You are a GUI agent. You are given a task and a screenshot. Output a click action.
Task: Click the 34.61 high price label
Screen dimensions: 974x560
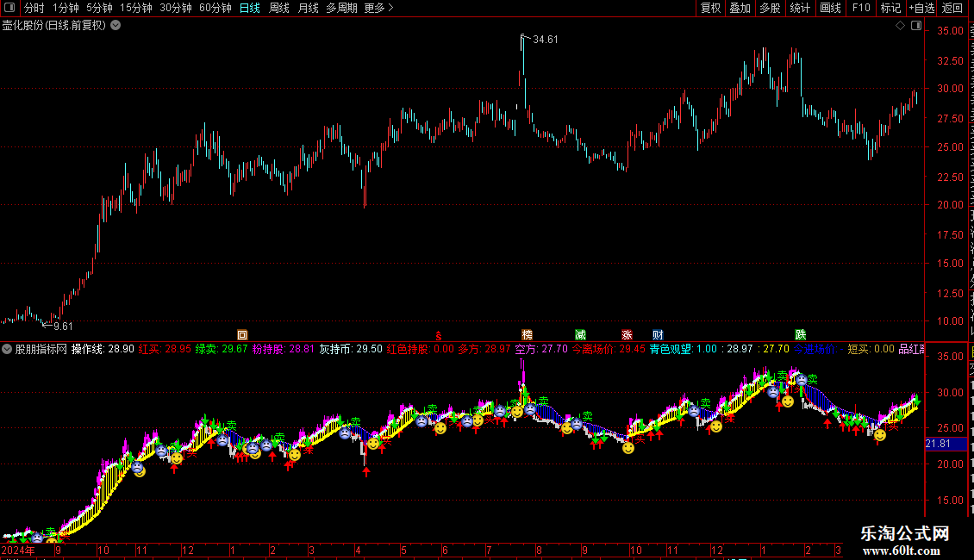(x=546, y=40)
